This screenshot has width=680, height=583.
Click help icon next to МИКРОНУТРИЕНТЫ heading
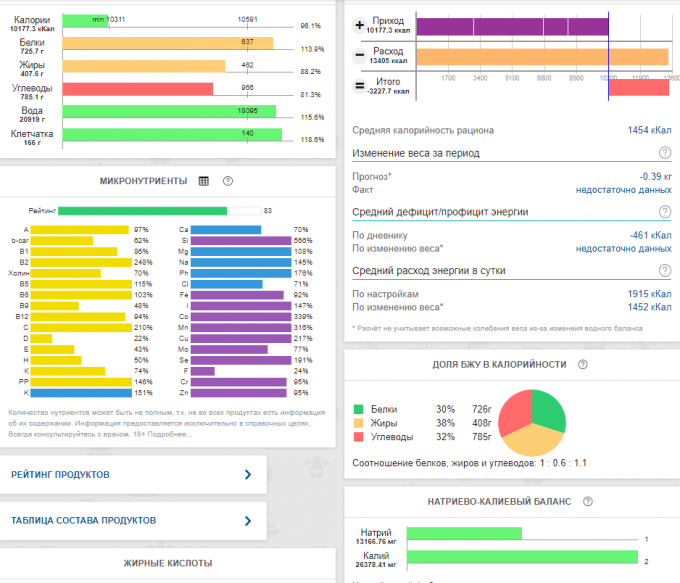tap(228, 181)
